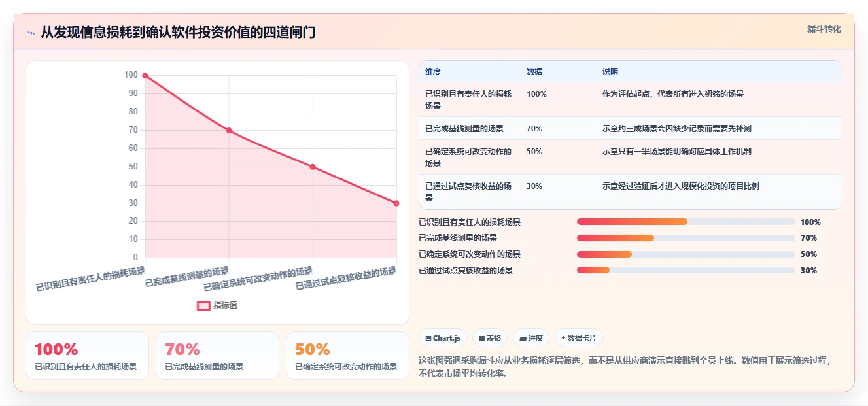
Task: Click the 维度 column header
Action: tap(433, 72)
